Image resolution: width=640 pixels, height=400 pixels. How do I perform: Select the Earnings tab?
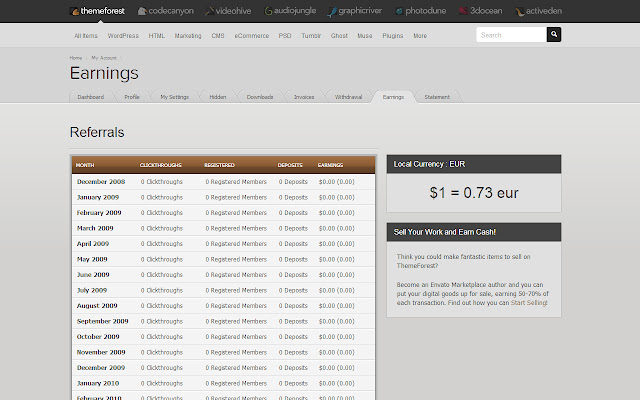(393, 97)
